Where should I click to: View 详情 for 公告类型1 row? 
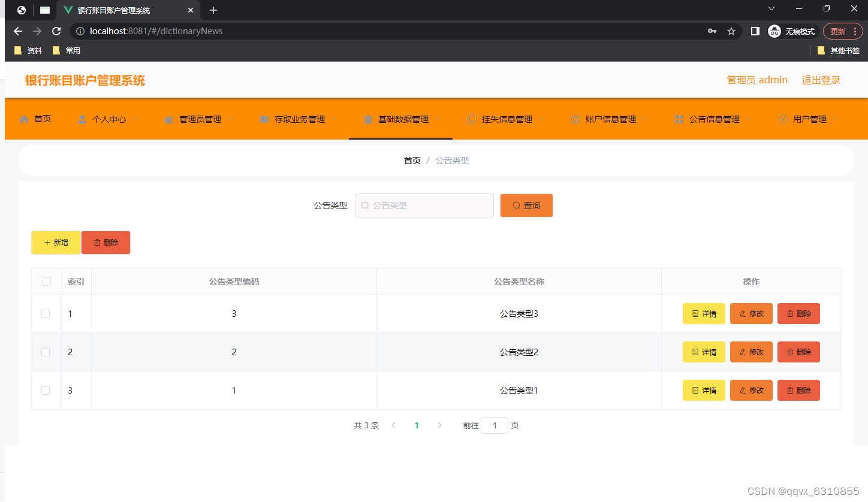click(x=704, y=391)
